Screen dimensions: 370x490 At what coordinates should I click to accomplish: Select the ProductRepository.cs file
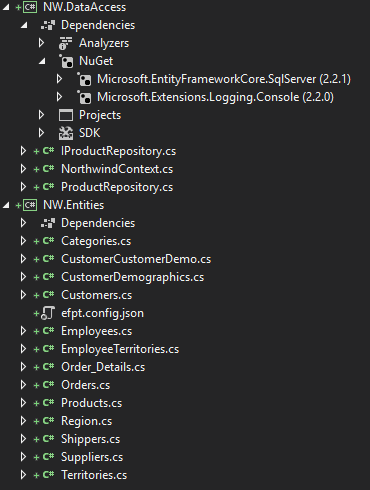[117, 187]
